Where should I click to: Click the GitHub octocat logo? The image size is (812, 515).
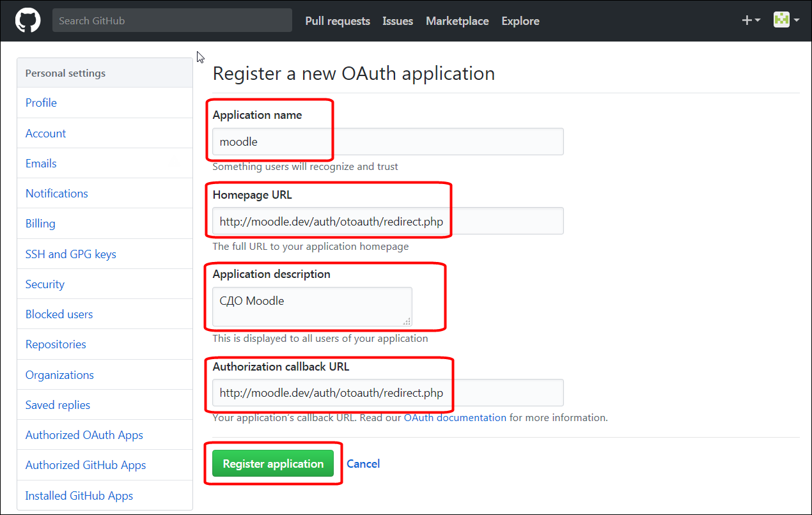coord(28,20)
